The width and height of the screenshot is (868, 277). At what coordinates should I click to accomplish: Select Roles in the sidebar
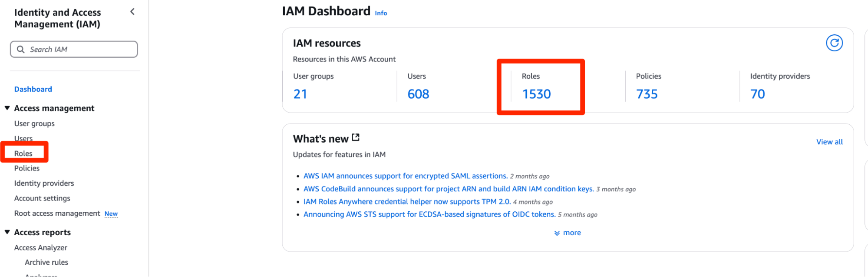[23, 154]
